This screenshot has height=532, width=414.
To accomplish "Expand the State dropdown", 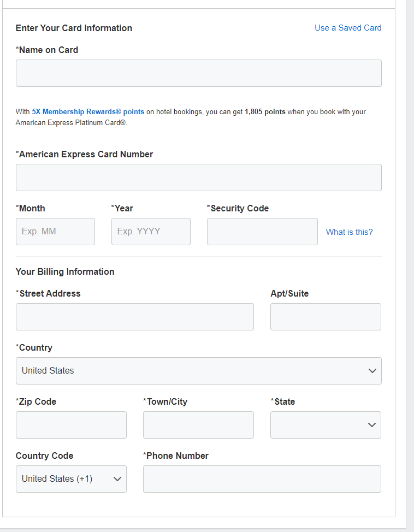I will pos(326,425).
